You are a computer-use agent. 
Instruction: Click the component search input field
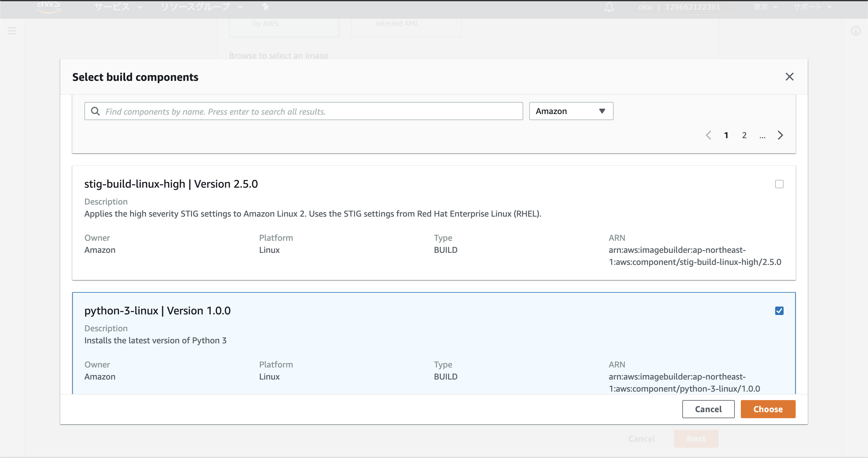pyautogui.click(x=303, y=111)
